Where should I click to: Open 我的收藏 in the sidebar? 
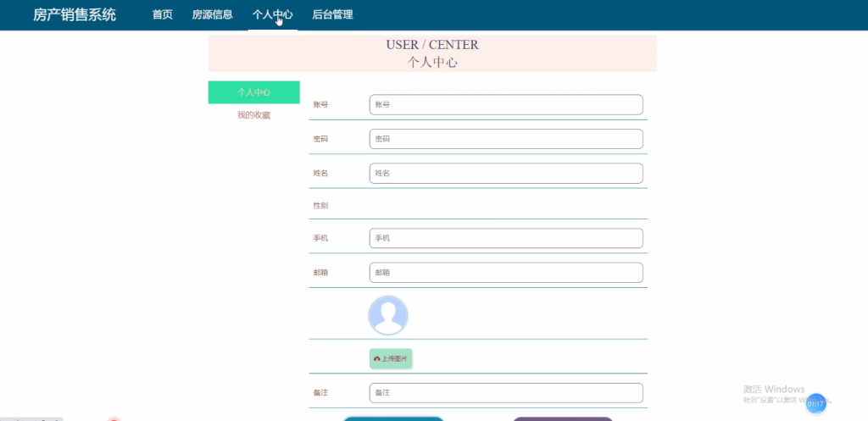pyautogui.click(x=253, y=115)
